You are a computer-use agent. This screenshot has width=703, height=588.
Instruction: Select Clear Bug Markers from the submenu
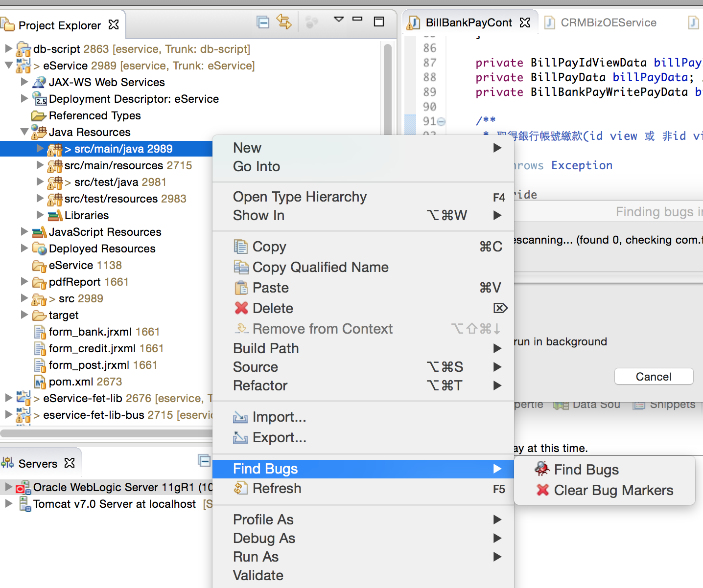(612, 490)
